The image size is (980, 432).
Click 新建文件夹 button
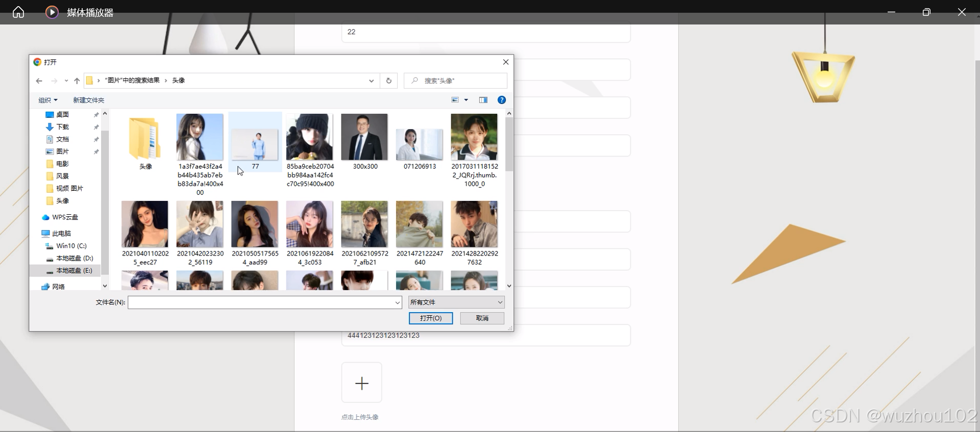click(x=89, y=100)
